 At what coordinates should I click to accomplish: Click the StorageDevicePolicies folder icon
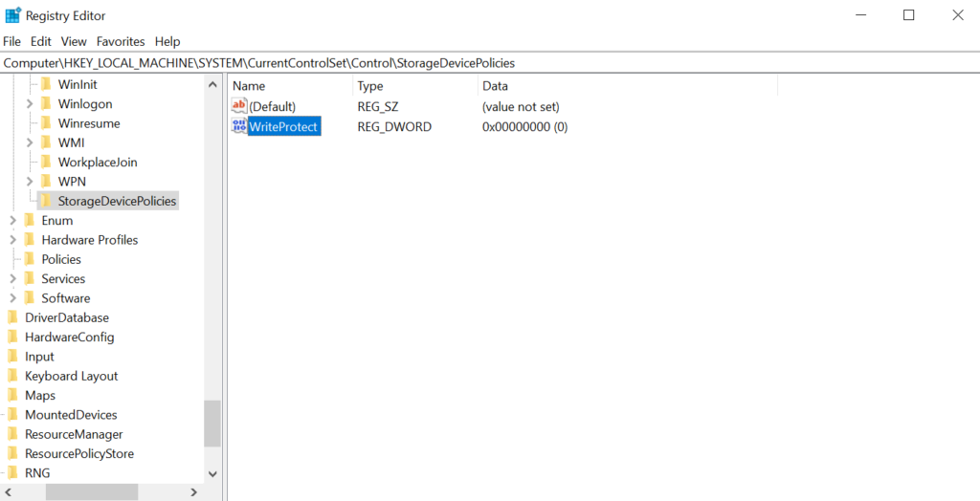[x=46, y=201]
